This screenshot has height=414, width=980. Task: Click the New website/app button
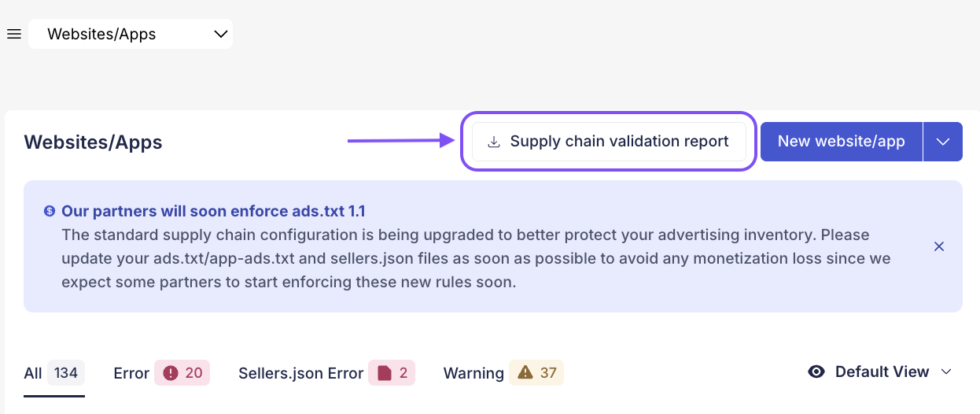841,142
